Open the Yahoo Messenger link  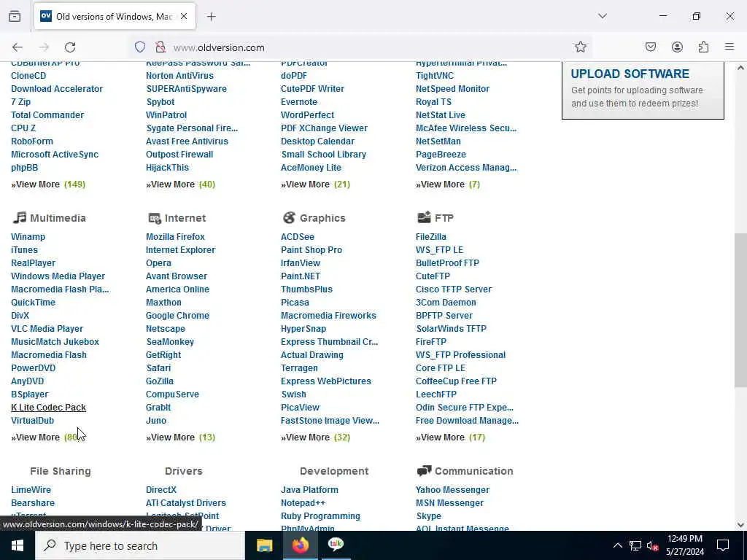tap(452, 490)
